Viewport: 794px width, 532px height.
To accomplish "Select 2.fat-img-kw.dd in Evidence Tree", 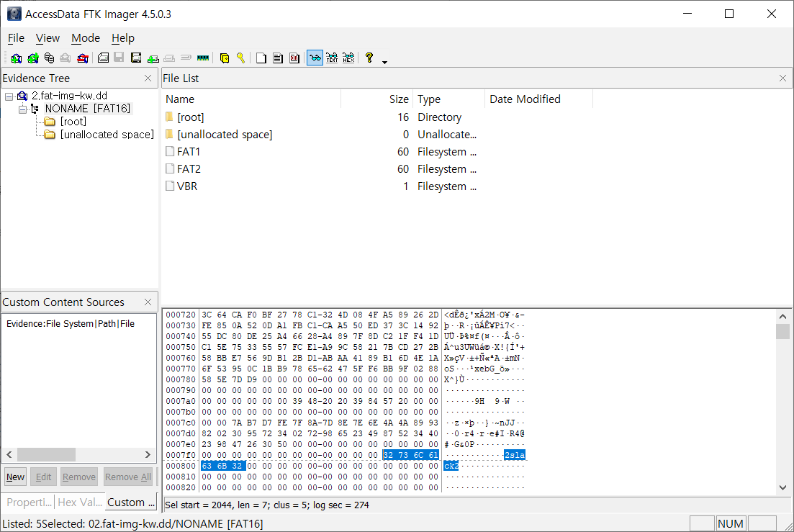I will click(69, 96).
